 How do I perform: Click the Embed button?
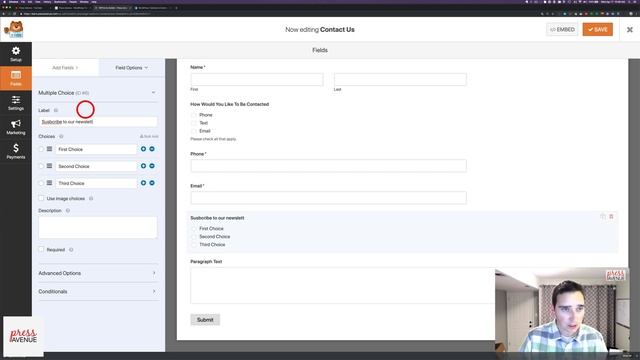tap(562, 29)
